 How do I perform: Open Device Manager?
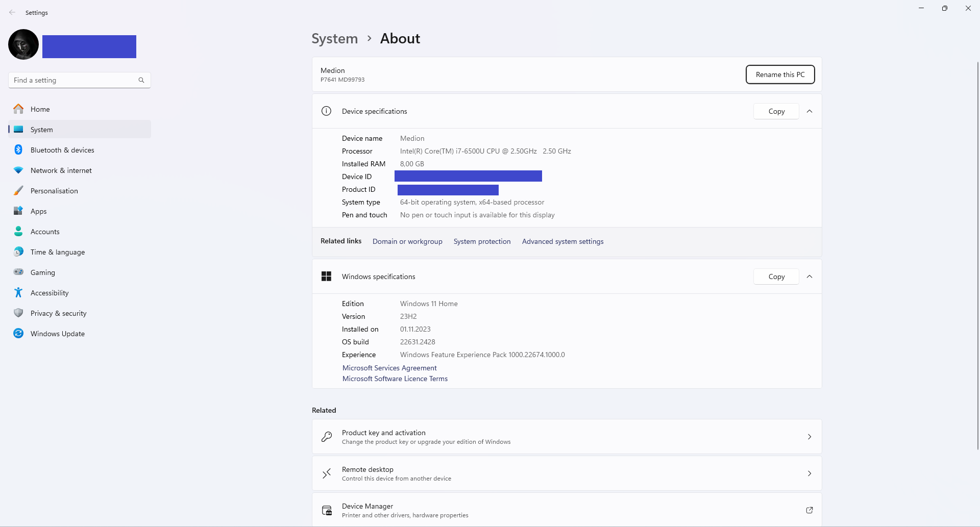567,510
